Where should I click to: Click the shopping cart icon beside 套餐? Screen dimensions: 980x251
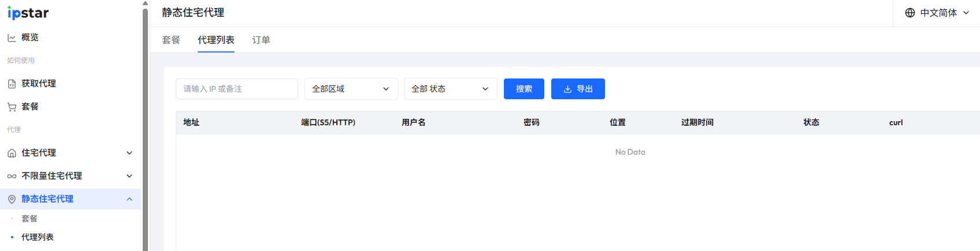pos(12,107)
